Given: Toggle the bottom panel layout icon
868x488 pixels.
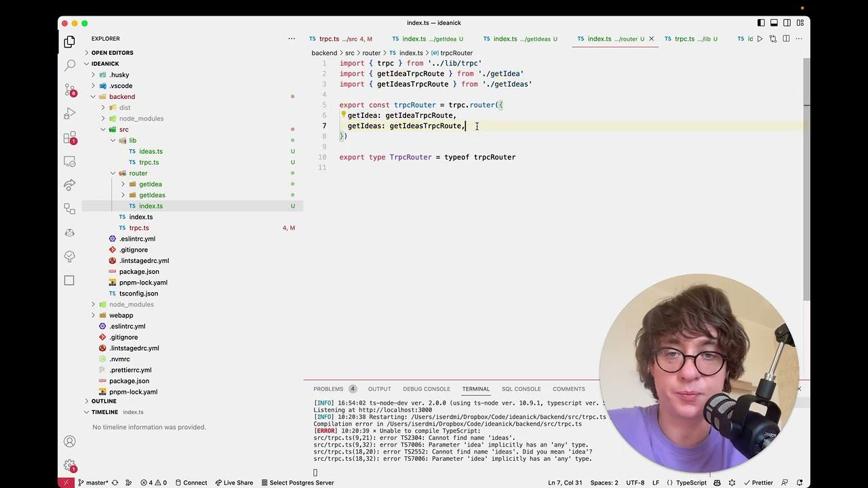Looking at the screenshot, I should pyautogui.click(x=774, y=23).
